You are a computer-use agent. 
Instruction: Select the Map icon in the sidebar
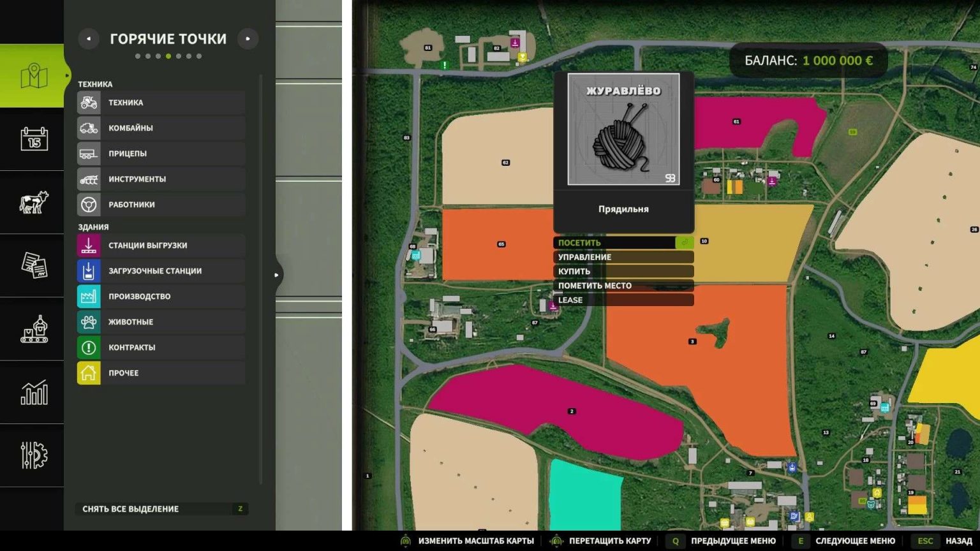32,75
